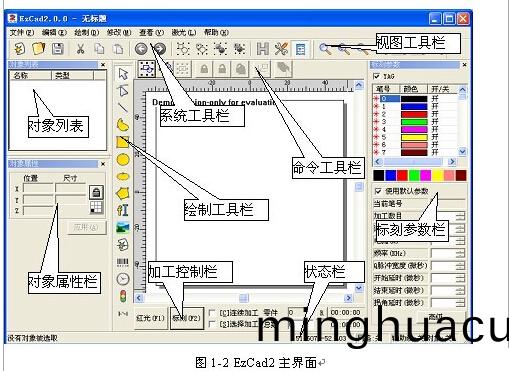
Task: Open the 文件(F) menu
Action: [22, 32]
